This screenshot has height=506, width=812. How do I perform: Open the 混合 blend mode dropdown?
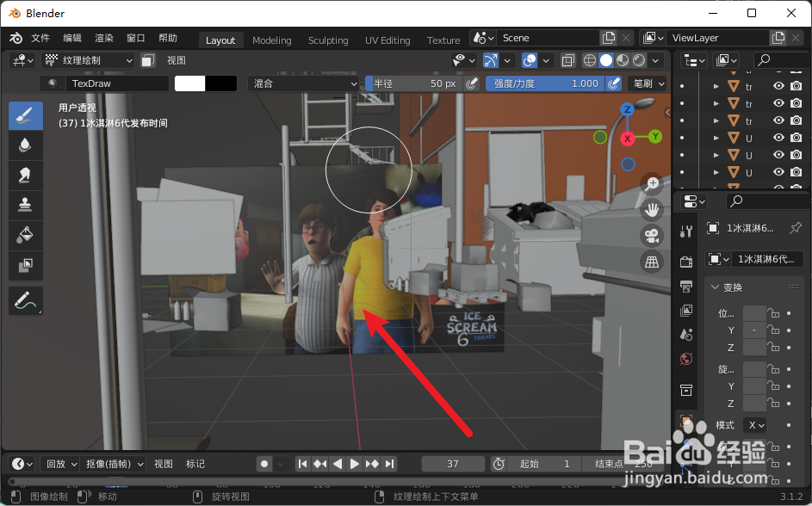303,83
